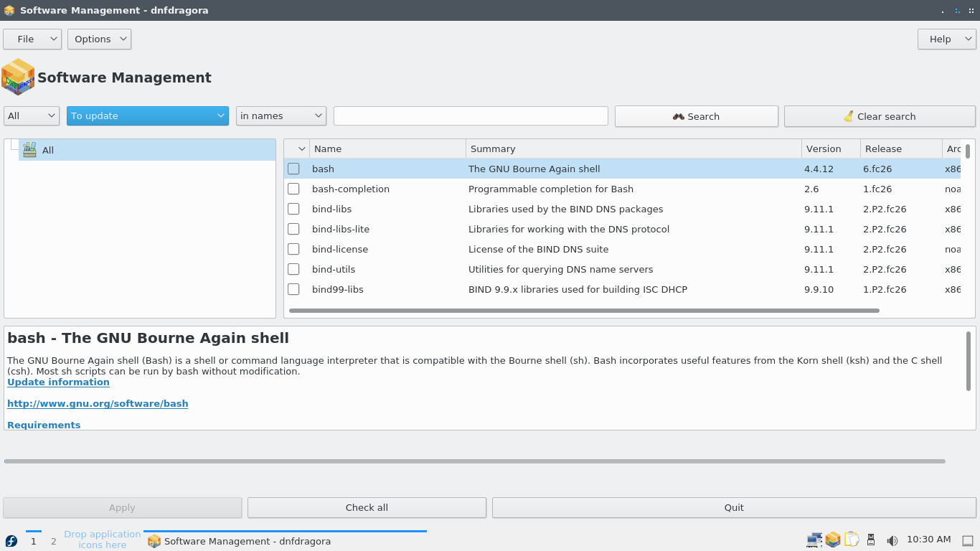Click the Search button
This screenshot has width=980, height=551.
(697, 116)
